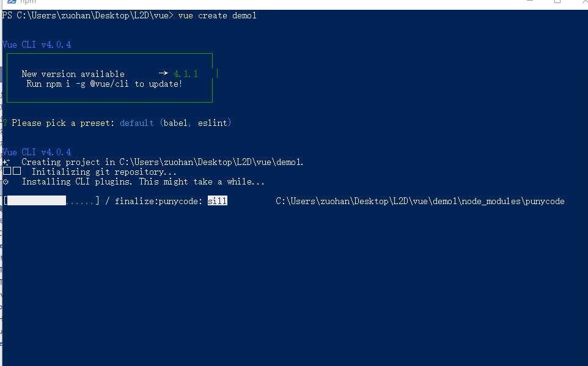Click the filled portion of the npm progress bar
The height and width of the screenshot is (366, 588).
[x=37, y=200]
